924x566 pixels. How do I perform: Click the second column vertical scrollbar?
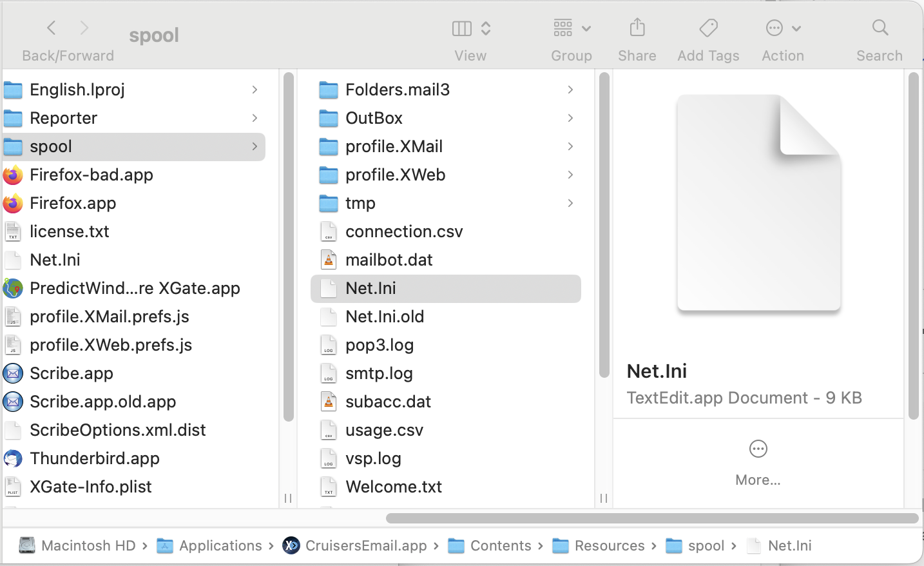point(604,225)
